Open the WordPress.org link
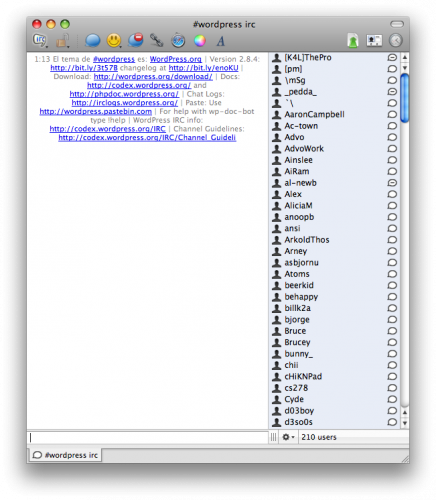Image resolution: width=436 pixels, height=500 pixels. [176, 59]
